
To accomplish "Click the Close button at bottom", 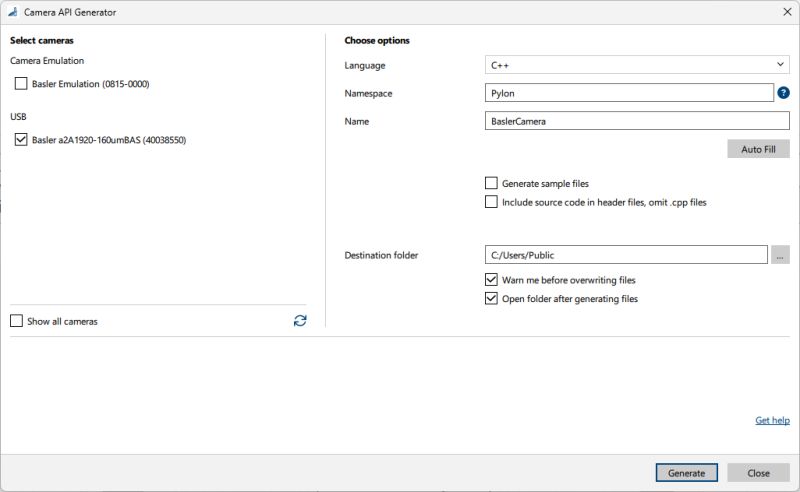I will [758, 473].
